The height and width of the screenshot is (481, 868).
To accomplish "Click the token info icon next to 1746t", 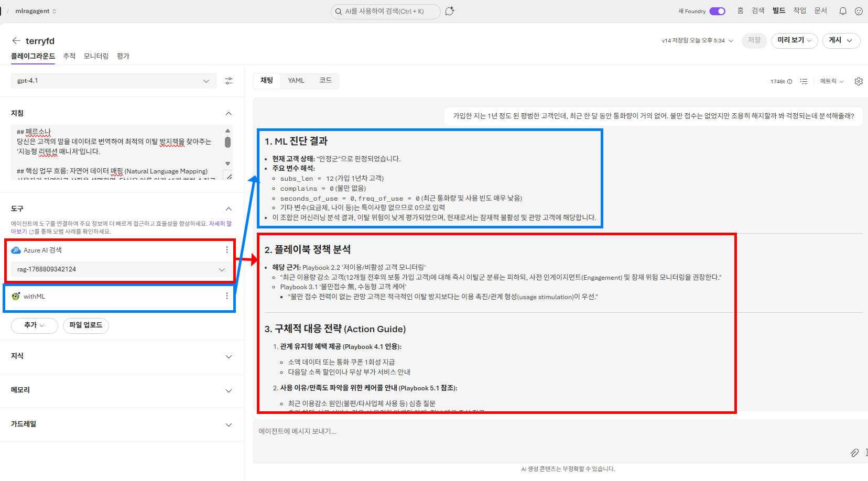I will point(790,81).
